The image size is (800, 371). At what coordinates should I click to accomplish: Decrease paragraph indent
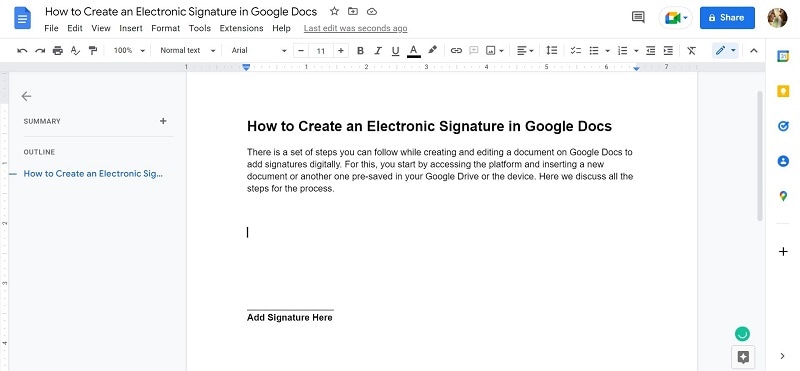[x=651, y=51]
